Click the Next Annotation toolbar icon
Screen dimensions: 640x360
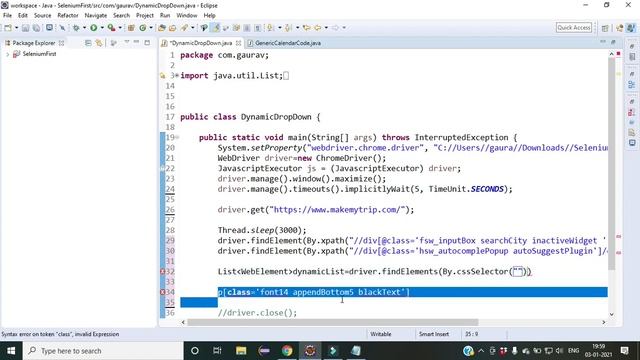pos(270,28)
